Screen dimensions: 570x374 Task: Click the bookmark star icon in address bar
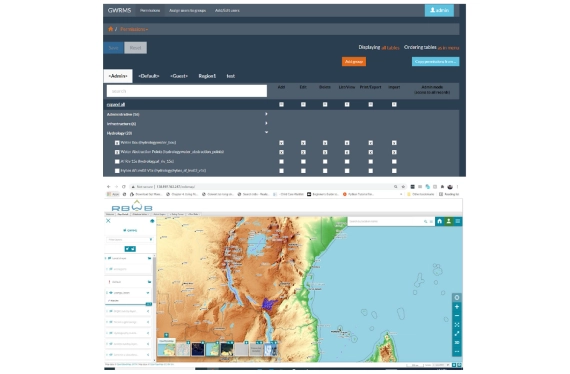tap(403, 186)
